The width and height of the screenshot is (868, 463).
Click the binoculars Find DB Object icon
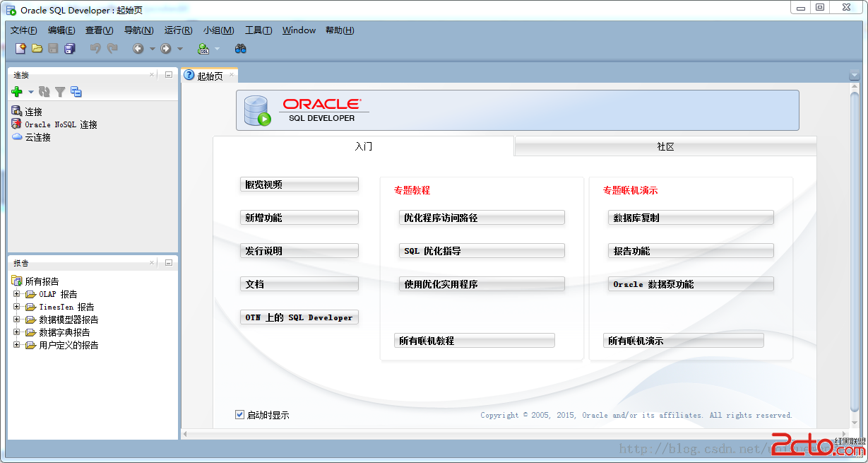[x=241, y=49]
